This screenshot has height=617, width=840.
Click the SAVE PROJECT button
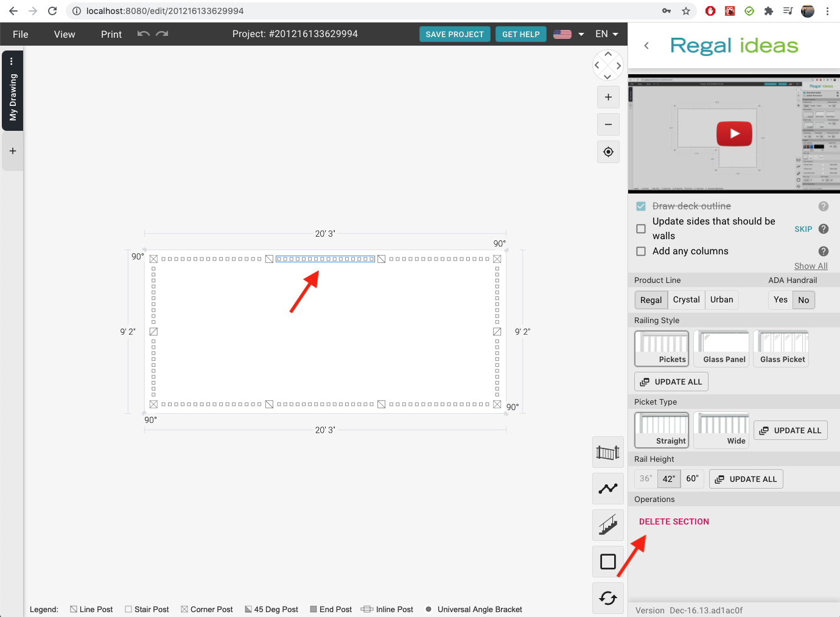click(455, 34)
